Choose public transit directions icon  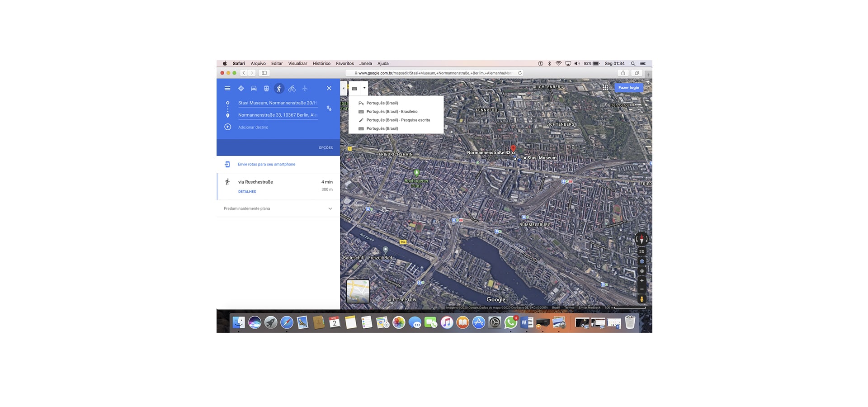click(x=266, y=89)
